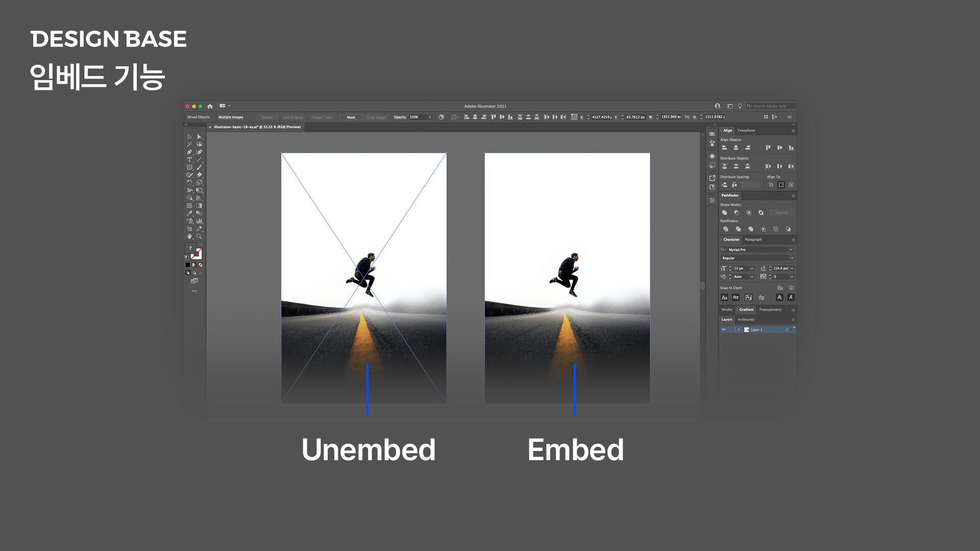This screenshot has width=980, height=551.
Task: Choose the Rectangle tool
Action: coord(189,167)
